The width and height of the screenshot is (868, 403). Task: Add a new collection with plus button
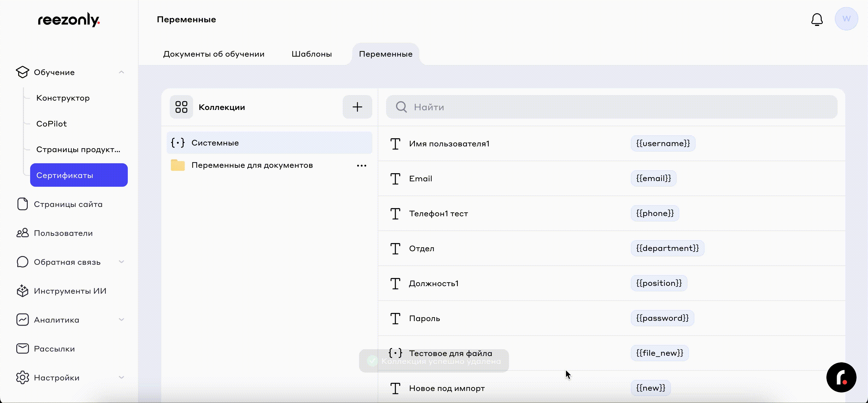tap(357, 107)
